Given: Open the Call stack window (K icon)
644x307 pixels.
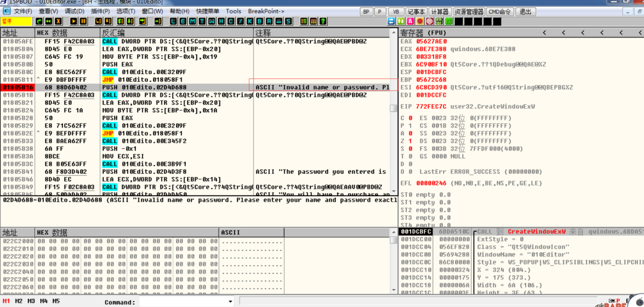Looking at the screenshot, I should (250, 21).
